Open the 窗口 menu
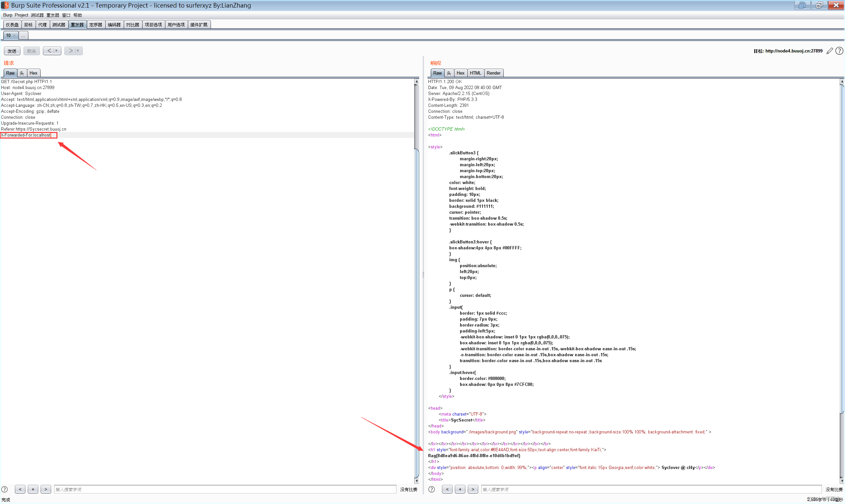The height and width of the screenshot is (504, 845). coord(66,15)
